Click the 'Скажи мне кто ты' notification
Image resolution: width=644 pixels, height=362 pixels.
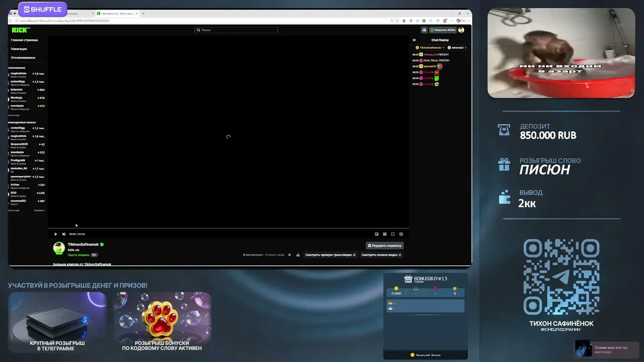607,349
